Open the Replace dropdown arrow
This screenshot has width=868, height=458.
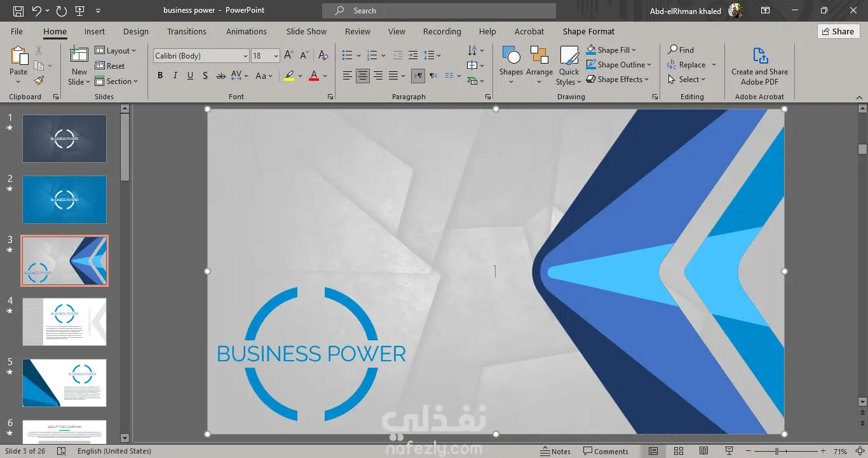coord(714,64)
